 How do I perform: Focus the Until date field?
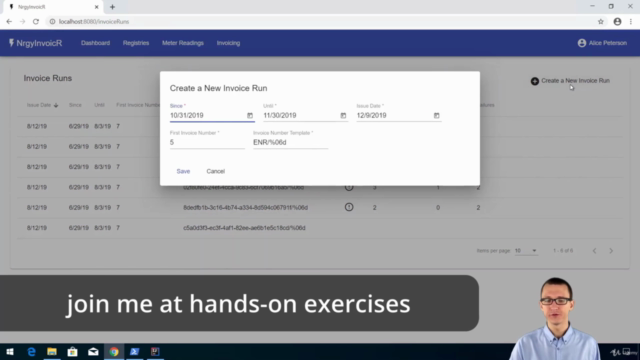tap(300, 116)
